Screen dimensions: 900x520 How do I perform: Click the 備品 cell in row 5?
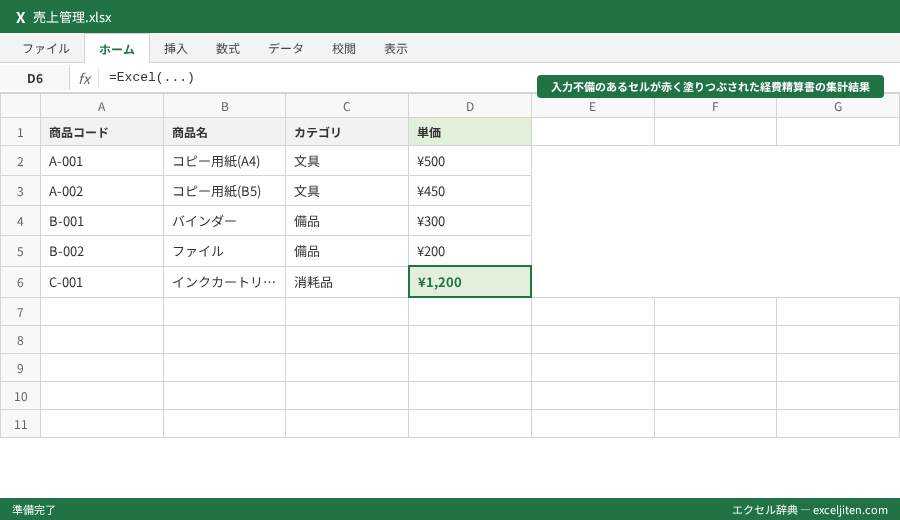coord(347,251)
